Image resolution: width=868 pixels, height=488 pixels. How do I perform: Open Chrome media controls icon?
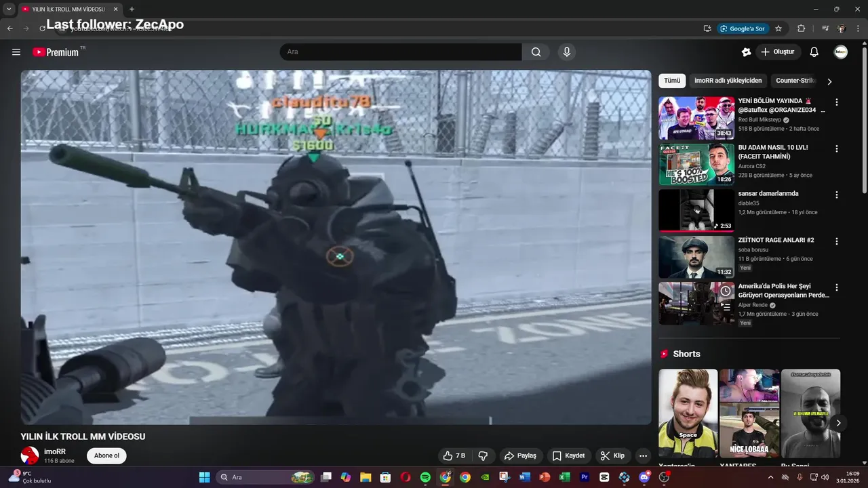click(x=825, y=28)
